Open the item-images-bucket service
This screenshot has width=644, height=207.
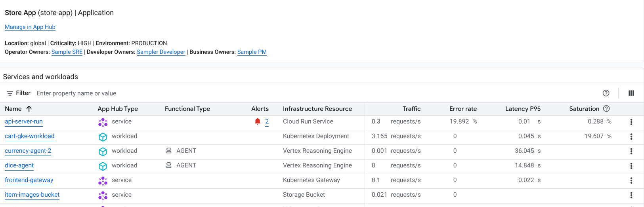coord(32,195)
